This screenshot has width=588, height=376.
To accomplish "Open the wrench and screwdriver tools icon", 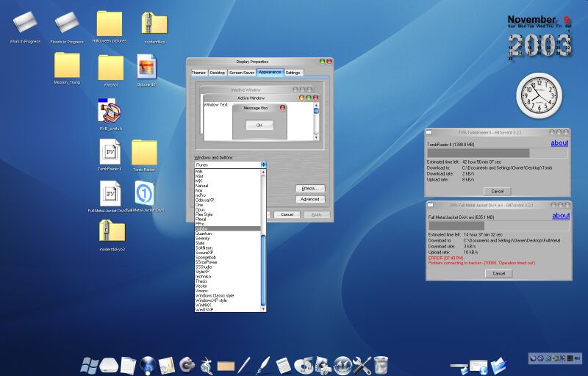I will coord(362,365).
